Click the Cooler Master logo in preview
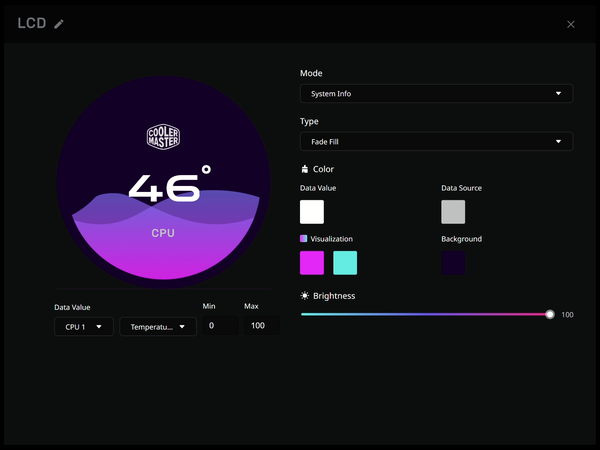 tap(163, 138)
